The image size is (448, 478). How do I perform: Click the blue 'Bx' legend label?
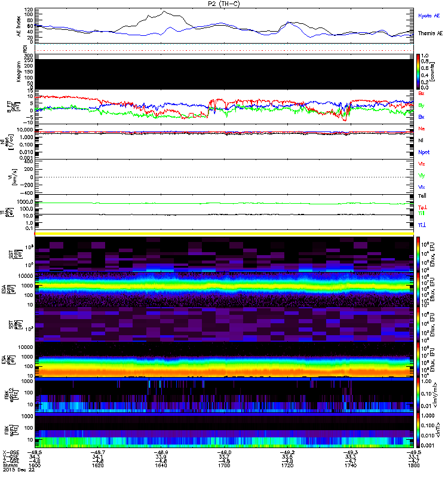421,117
